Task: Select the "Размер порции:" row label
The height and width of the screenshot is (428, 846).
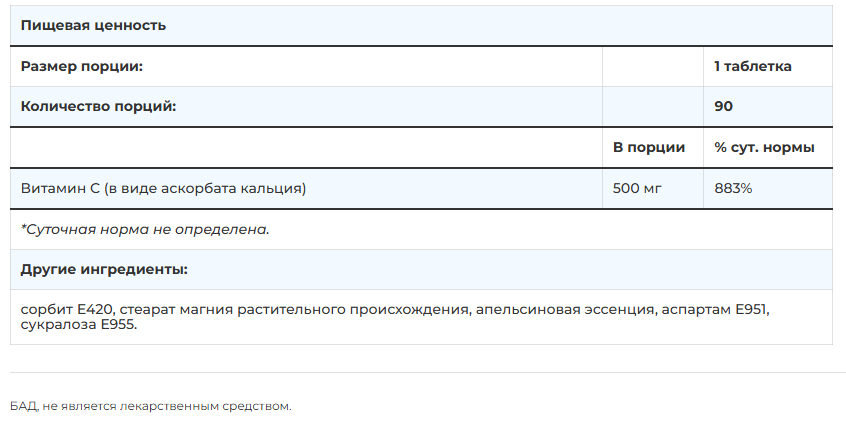Action: pos(82,66)
